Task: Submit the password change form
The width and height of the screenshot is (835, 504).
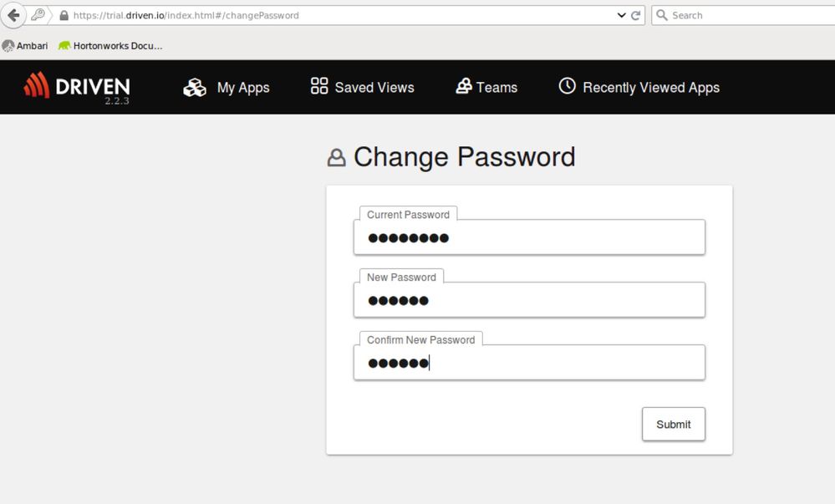Action: pos(673,424)
